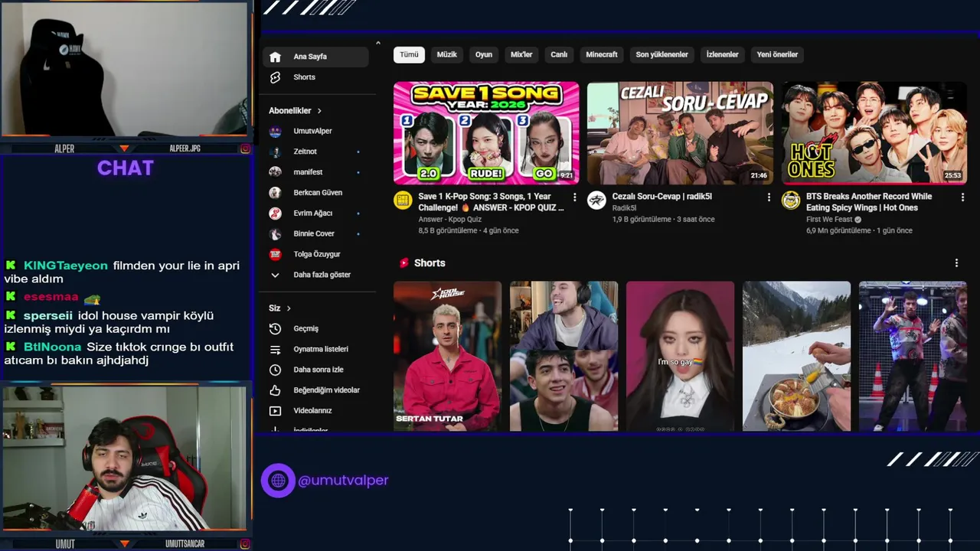Click the Answer Kpop Quiz channel avatar
Viewport: 980px width, 551px height.
click(x=403, y=201)
